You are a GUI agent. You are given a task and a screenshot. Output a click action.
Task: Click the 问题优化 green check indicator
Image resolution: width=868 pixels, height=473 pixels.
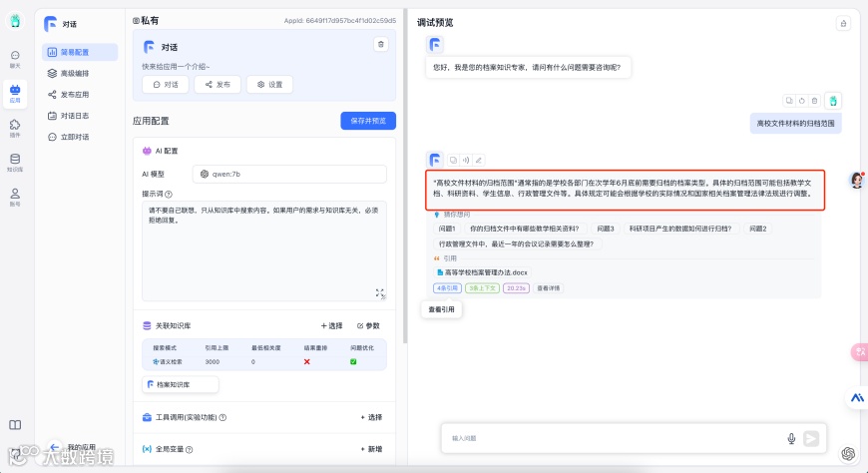click(x=353, y=361)
